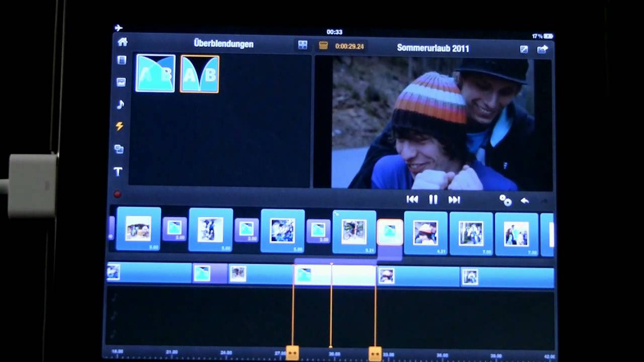This screenshot has height=362, width=644.
Task: Tap the left orange trim handle on ruler
Action: [292, 353]
